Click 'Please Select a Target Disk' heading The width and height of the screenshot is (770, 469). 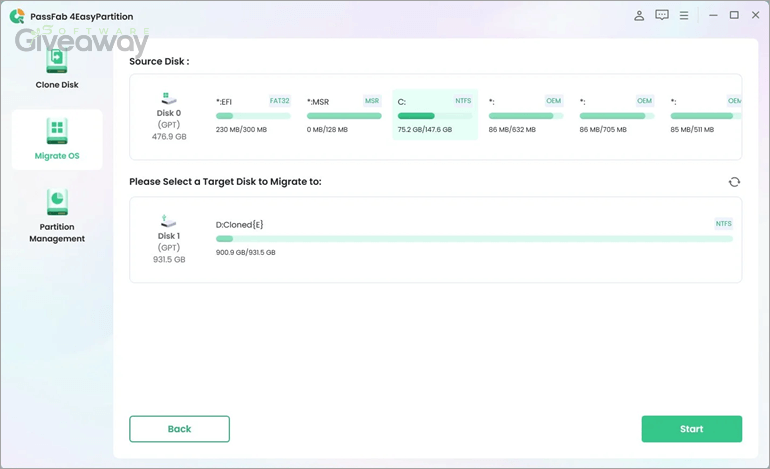225,182
